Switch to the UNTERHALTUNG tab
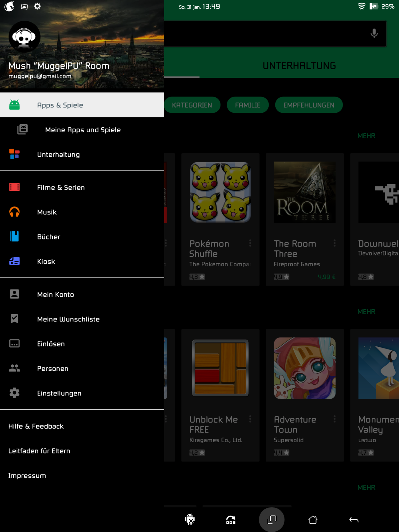 (299, 66)
